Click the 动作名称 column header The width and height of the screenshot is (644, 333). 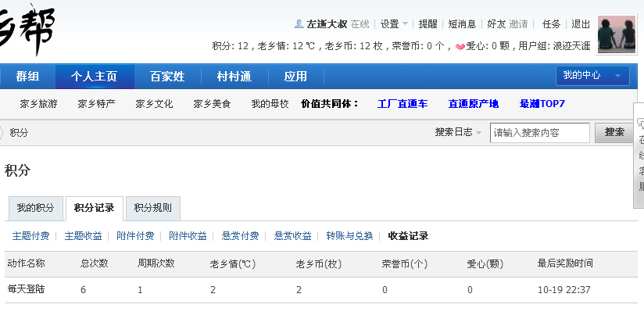click(x=27, y=263)
